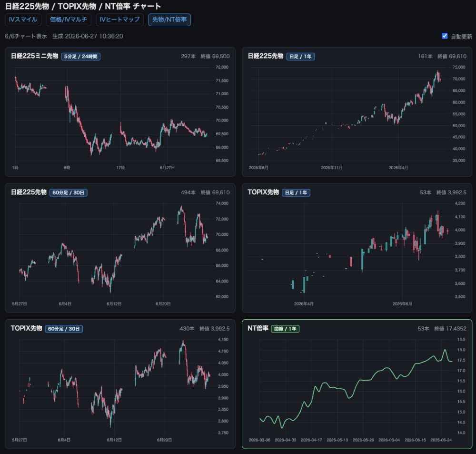Viewport: 476px width, 454px height.
Task: Select the IVヒートマップ tab
Action: 119,20
